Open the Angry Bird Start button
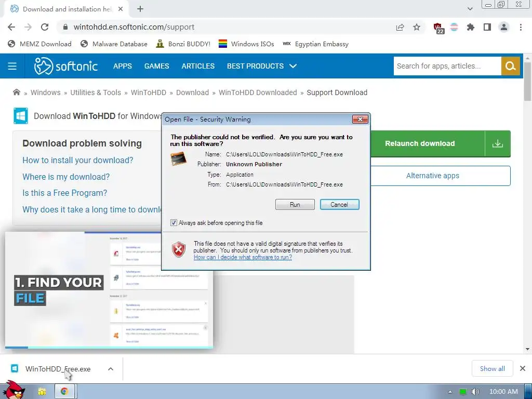Image resolution: width=532 pixels, height=399 pixels. pyautogui.click(x=14, y=391)
